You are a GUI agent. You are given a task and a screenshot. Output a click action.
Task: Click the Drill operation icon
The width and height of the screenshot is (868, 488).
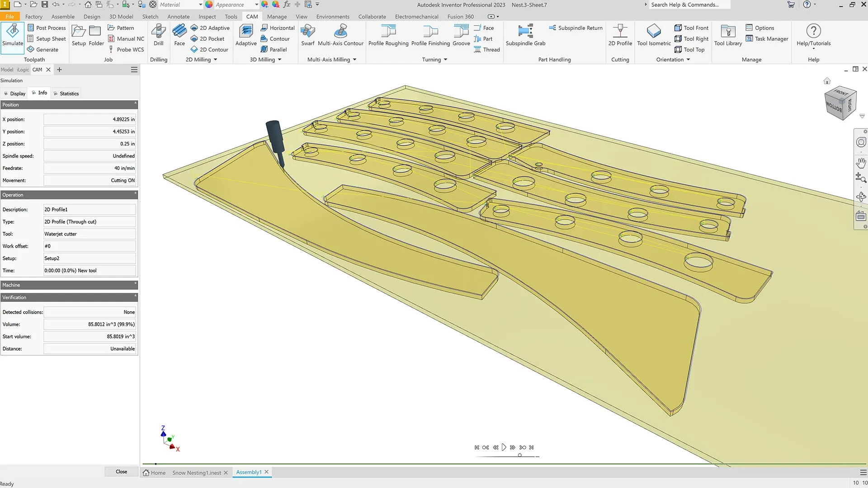click(158, 35)
